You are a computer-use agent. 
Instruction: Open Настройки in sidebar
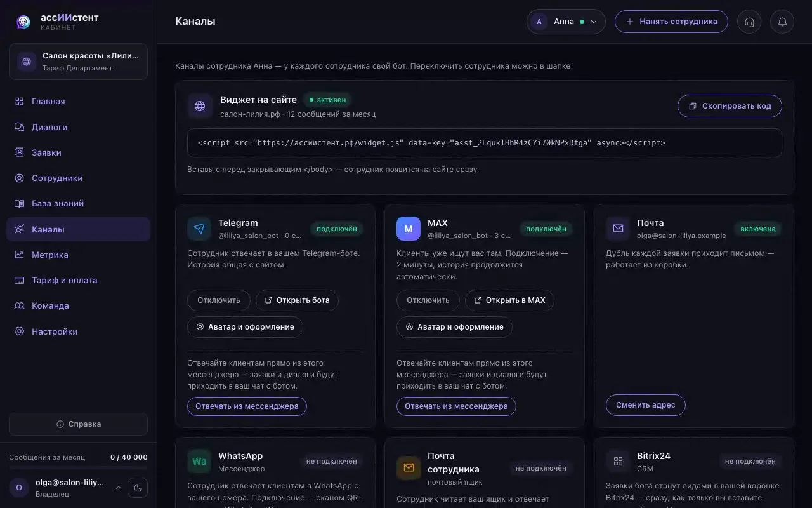(78, 331)
